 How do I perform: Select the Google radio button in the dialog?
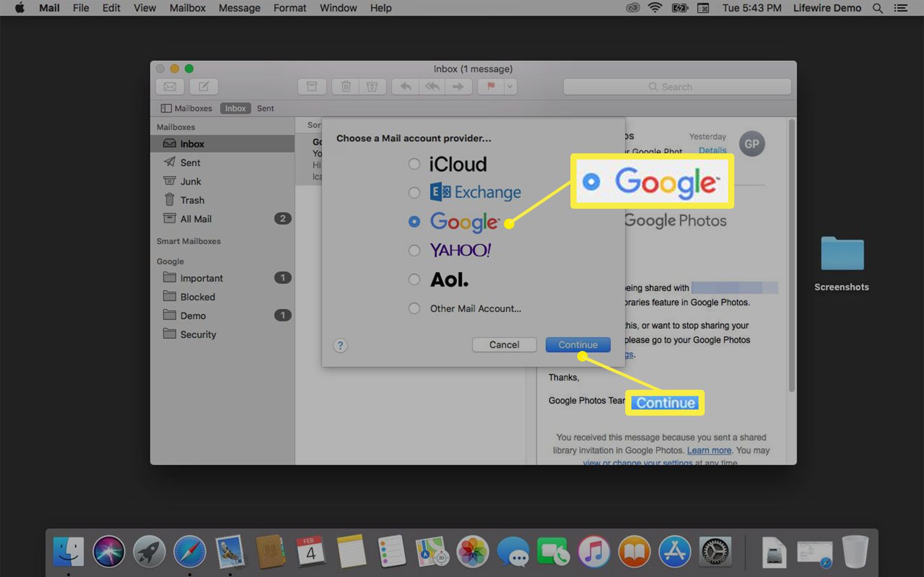pyautogui.click(x=414, y=222)
